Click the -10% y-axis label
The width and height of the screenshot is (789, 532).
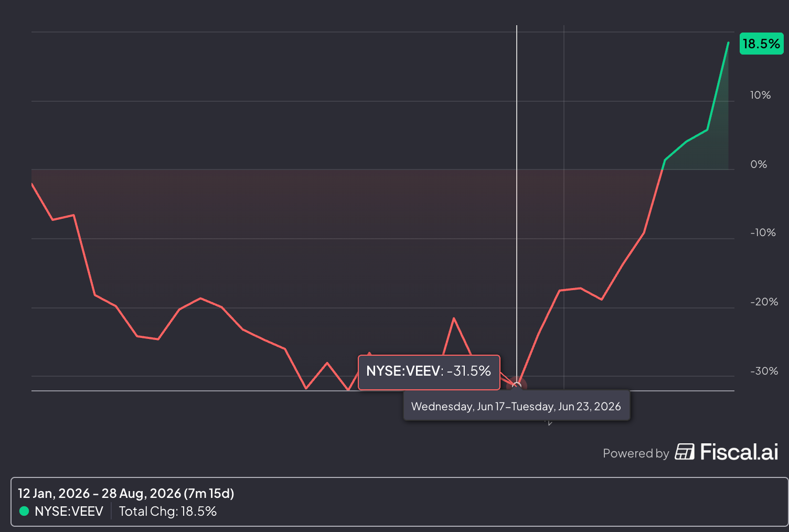click(763, 233)
